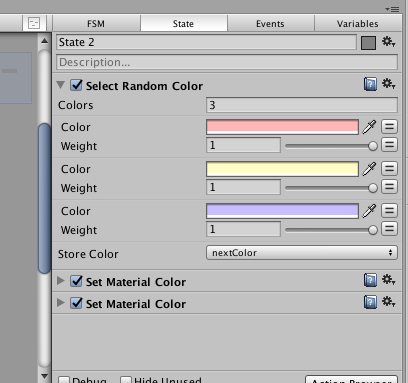The height and width of the screenshot is (383, 408).
Task: Open the Store Color nextColor dropdown
Action: pyautogui.click(x=302, y=253)
